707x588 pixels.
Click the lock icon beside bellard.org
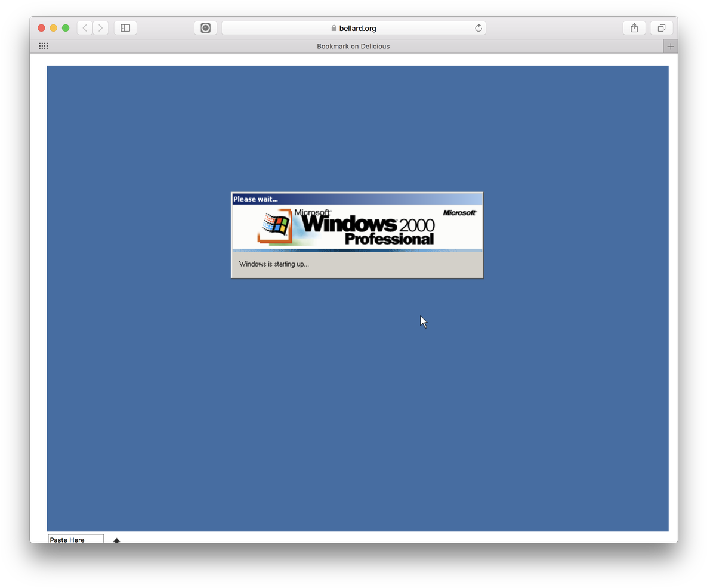pos(334,28)
